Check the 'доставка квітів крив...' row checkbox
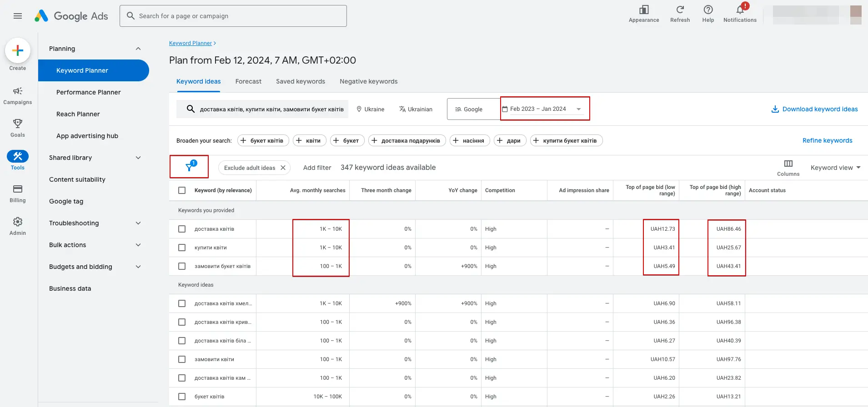 click(182, 322)
